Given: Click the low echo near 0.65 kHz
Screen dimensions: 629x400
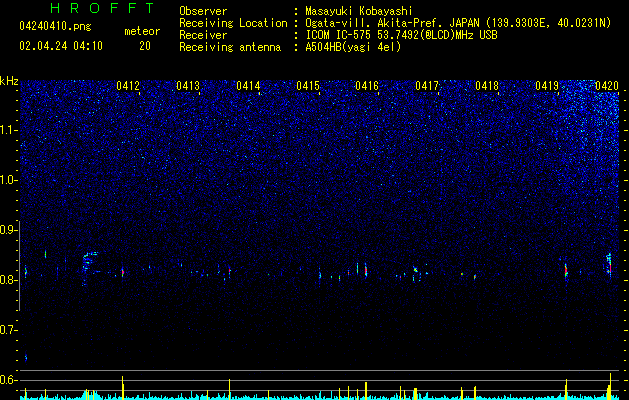Looking at the screenshot, I should pos(26,357).
